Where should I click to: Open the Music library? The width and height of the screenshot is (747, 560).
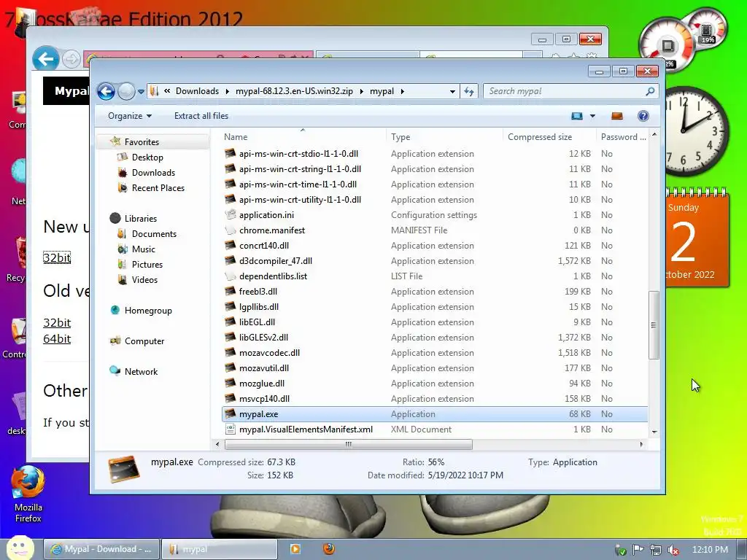click(144, 249)
